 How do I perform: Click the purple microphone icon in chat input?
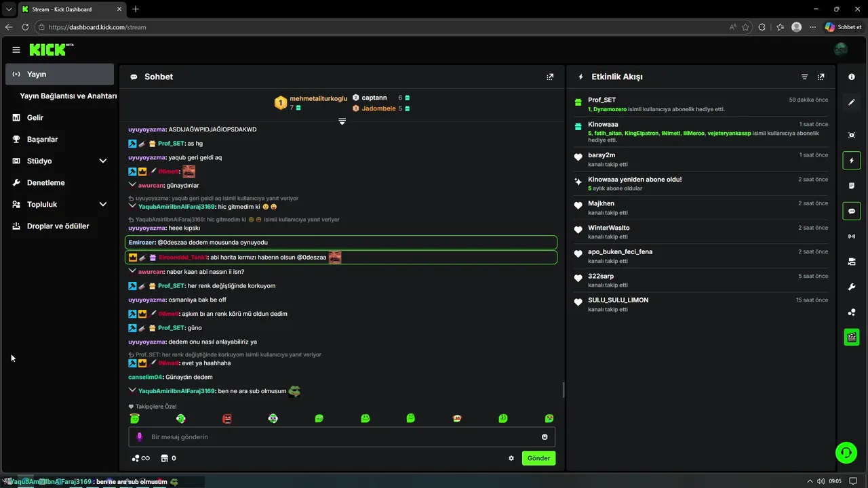[x=140, y=437]
